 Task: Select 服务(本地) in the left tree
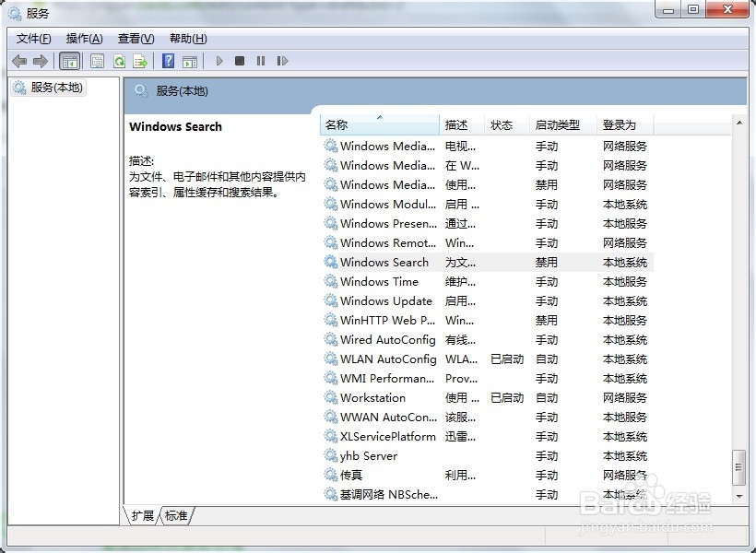pos(48,88)
